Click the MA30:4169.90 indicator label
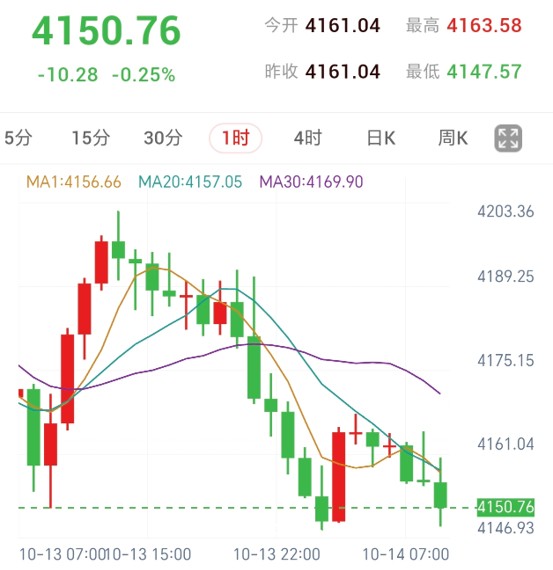 311,182
